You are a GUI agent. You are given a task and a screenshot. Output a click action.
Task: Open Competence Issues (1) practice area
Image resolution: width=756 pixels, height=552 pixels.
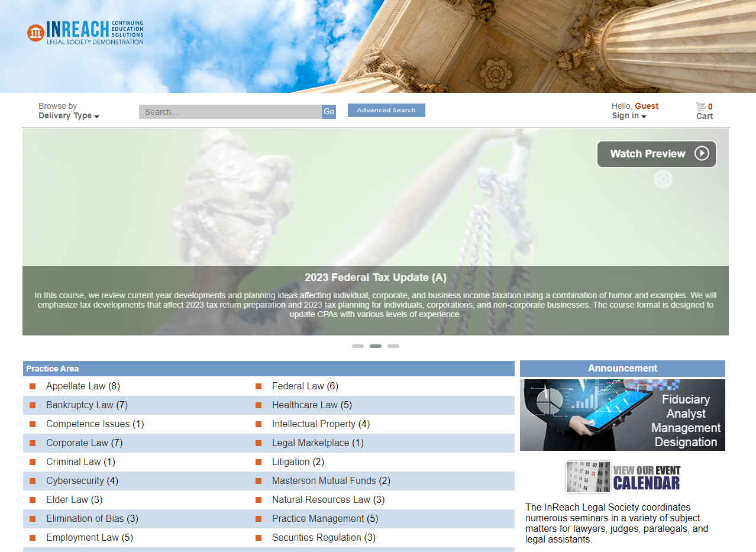pyautogui.click(x=95, y=424)
